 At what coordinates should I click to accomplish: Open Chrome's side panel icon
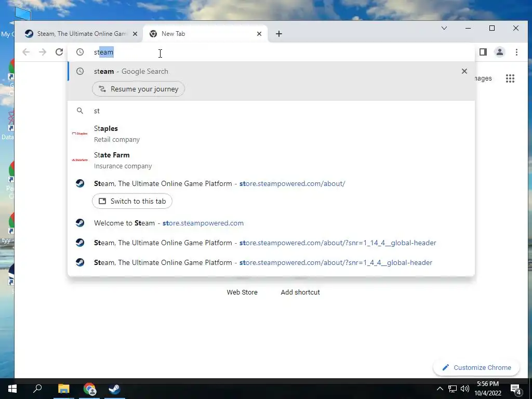tap(483, 52)
